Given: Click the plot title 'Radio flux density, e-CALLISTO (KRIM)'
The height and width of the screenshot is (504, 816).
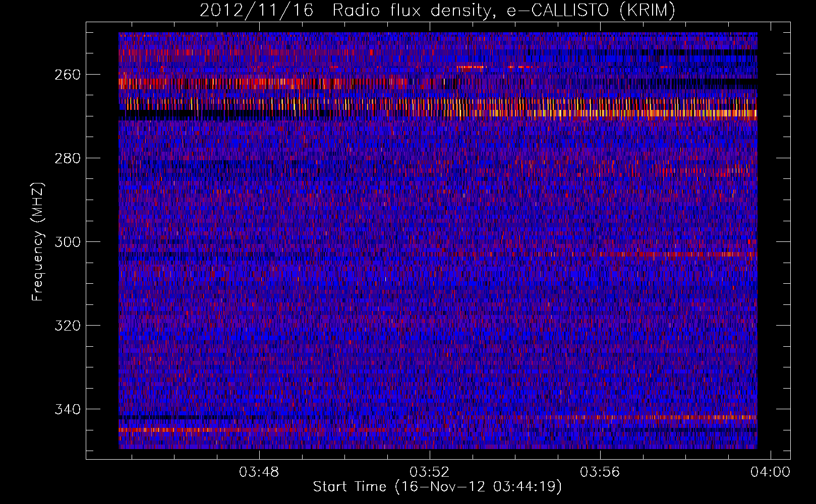Looking at the screenshot, I should click(x=504, y=10).
